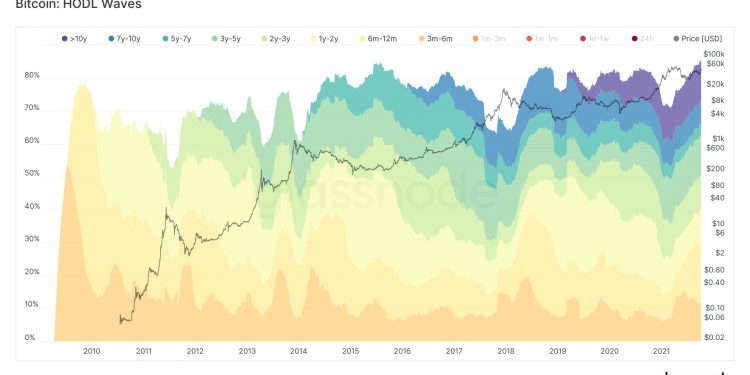Click the 2014 x-axis year label
750x375 pixels.
point(298,351)
